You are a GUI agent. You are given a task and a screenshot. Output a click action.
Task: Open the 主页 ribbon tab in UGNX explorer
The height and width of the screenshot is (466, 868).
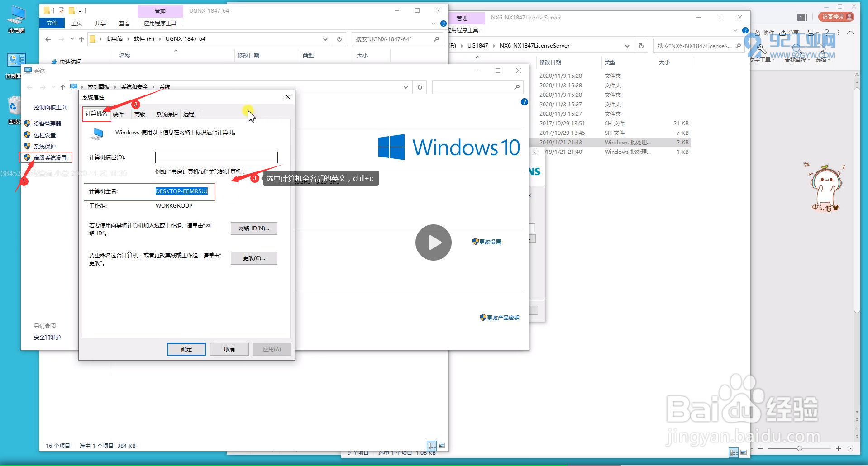pos(76,23)
